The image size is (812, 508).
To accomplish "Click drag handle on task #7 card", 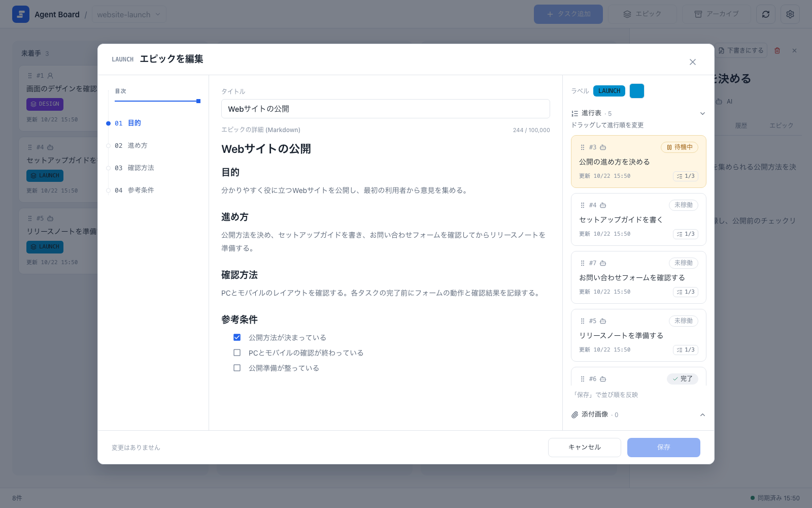I will pyautogui.click(x=583, y=263).
